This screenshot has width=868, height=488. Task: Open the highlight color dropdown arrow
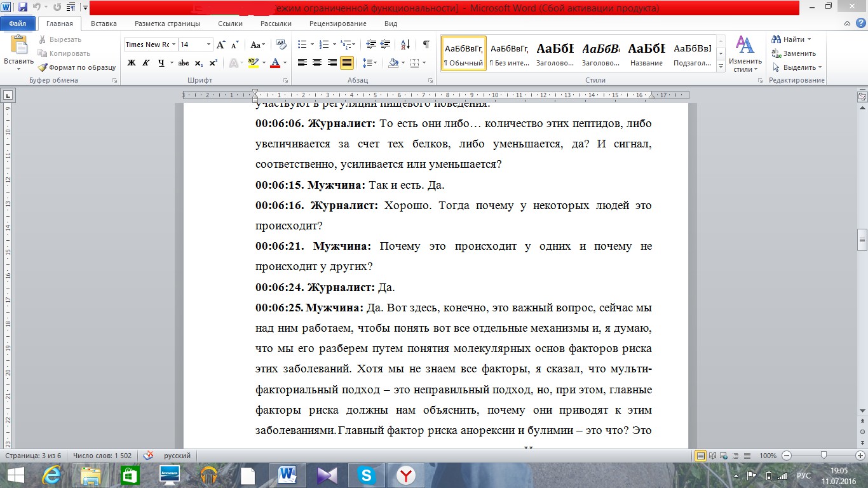pos(263,63)
